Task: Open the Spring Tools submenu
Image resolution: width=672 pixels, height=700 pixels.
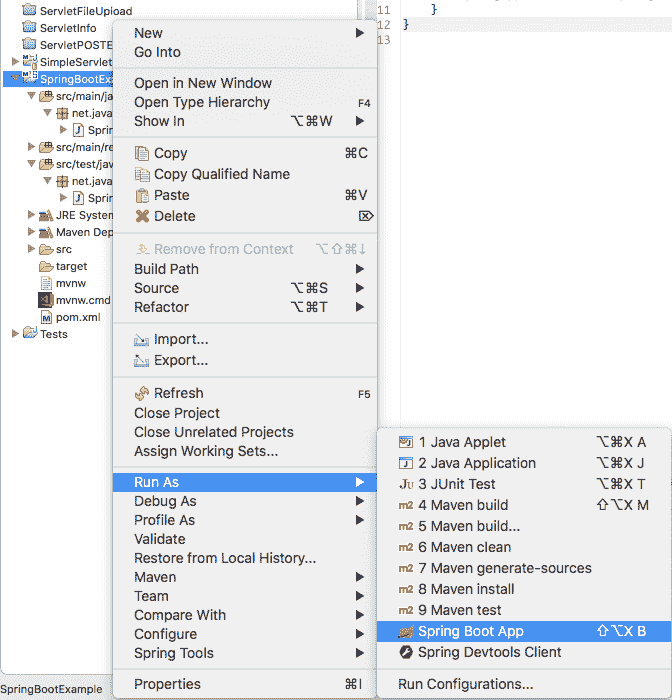Action: point(245,653)
